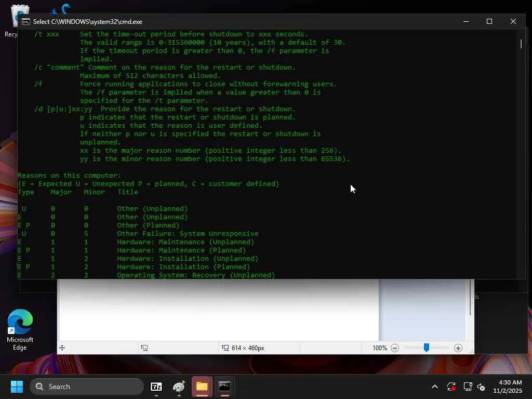532x399 pixels.
Task: Switch to Paint from the taskbar
Action: (179, 387)
